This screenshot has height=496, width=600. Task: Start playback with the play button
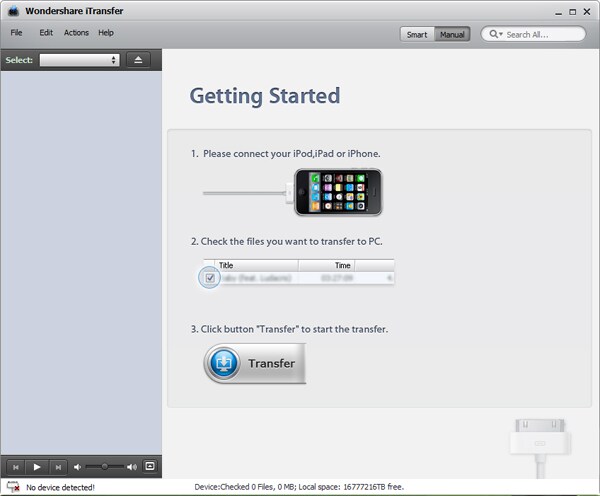pyautogui.click(x=37, y=467)
